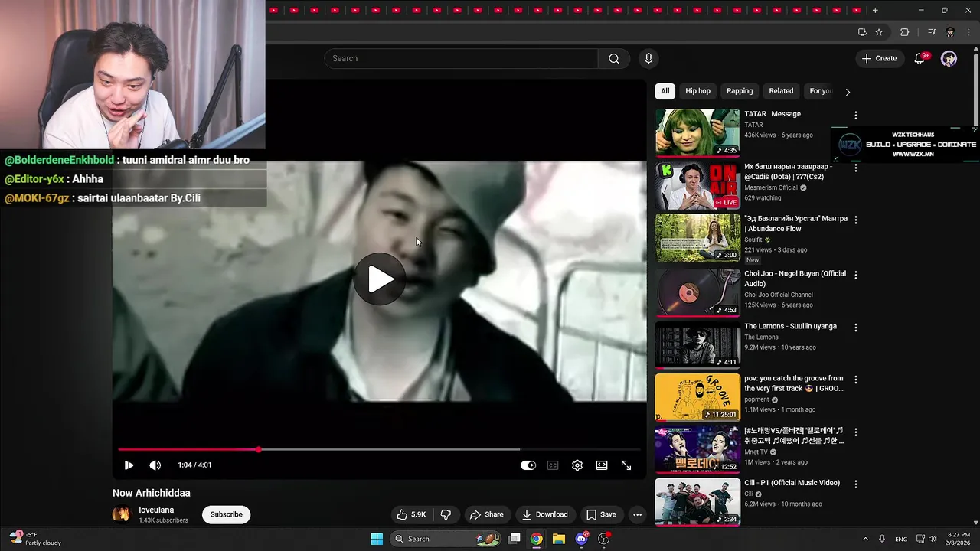This screenshot has height=551, width=980.
Task: Open the Chrome extensions puzzle icon
Action: (904, 32)
